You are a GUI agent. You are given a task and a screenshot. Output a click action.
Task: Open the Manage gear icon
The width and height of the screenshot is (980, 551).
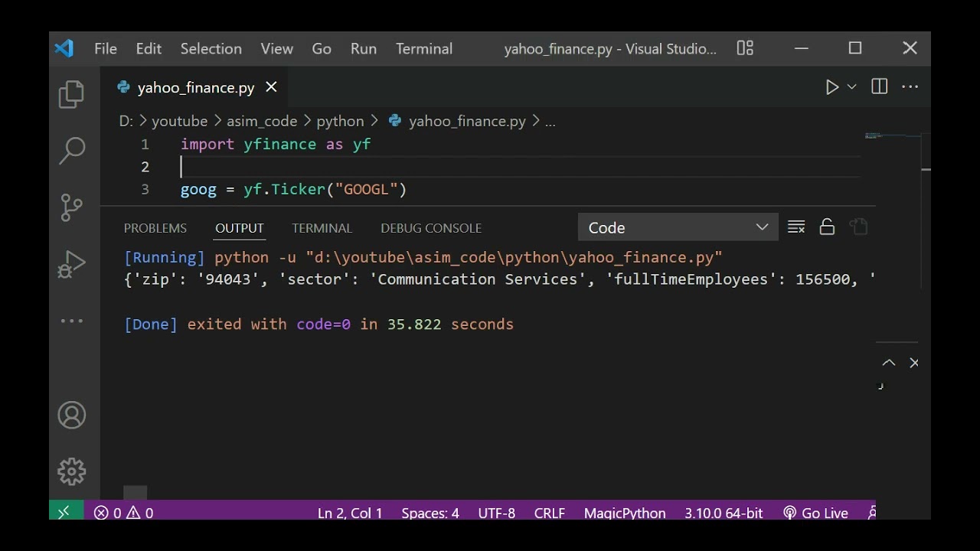72,471
